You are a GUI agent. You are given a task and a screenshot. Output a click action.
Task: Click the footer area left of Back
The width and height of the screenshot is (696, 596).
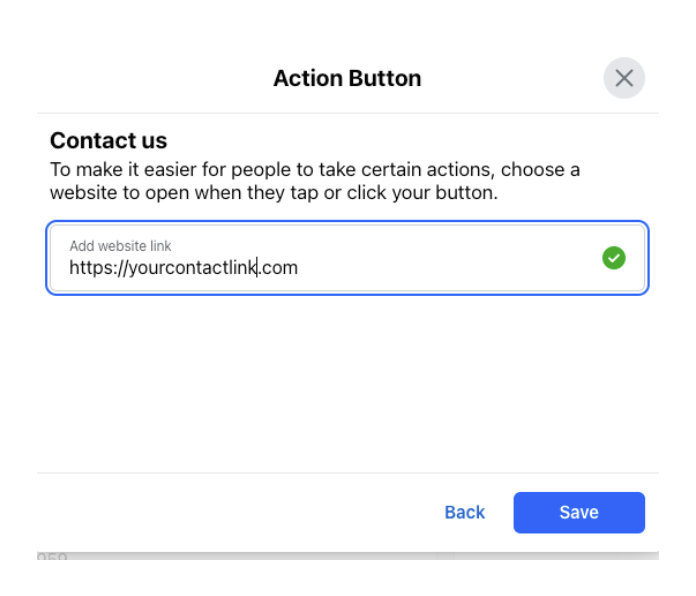pos(240,513)
